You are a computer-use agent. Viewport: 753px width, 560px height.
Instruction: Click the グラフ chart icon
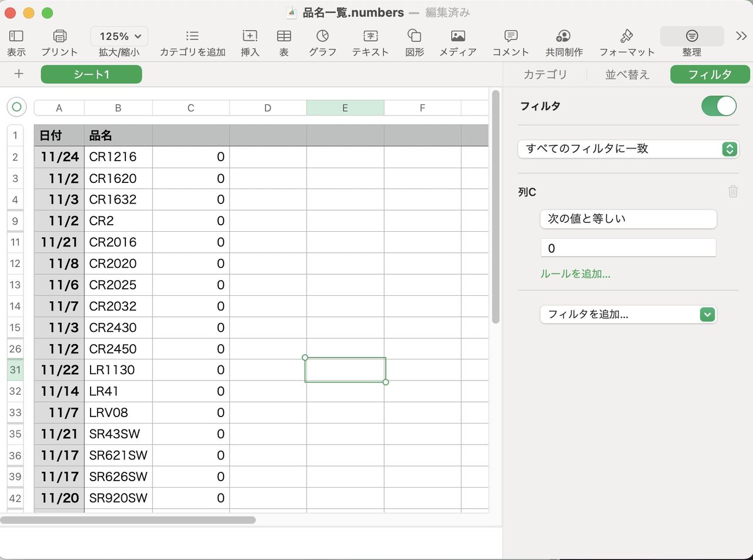click(322, 36)
